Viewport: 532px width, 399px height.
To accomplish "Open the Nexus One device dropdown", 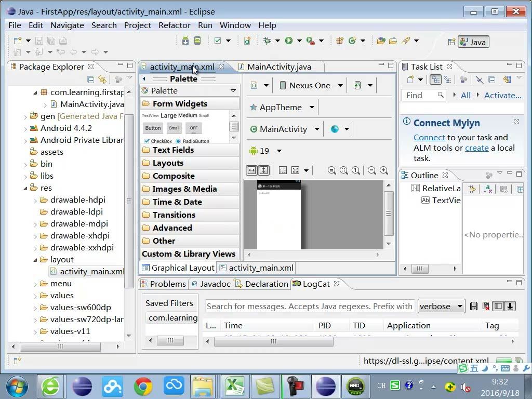I will (x=340, y=86).
